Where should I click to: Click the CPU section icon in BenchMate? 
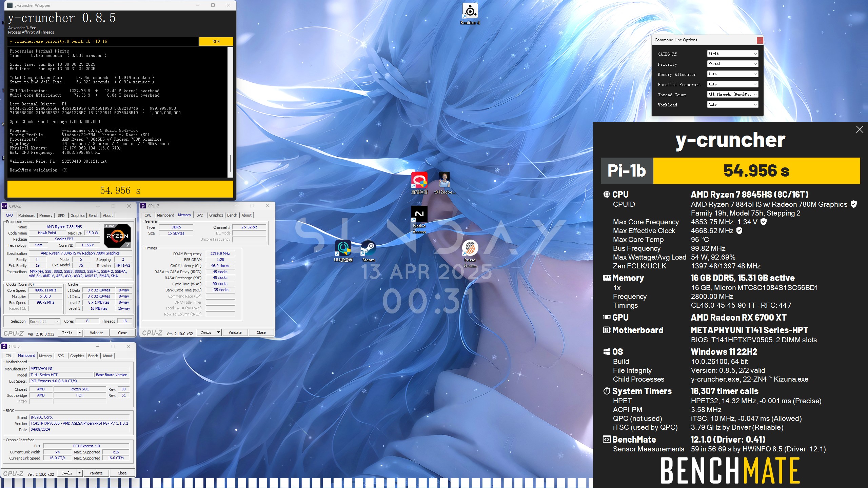tap(607, 194)
